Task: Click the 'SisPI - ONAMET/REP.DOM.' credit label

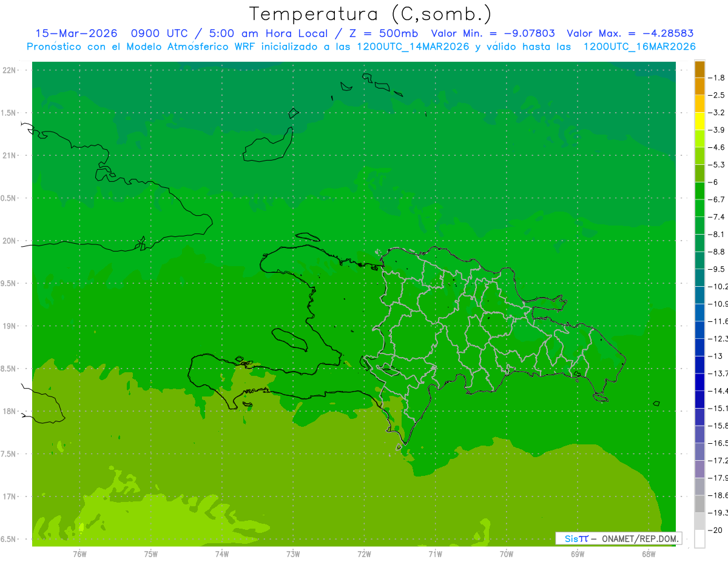Action: tap(618, 538)
